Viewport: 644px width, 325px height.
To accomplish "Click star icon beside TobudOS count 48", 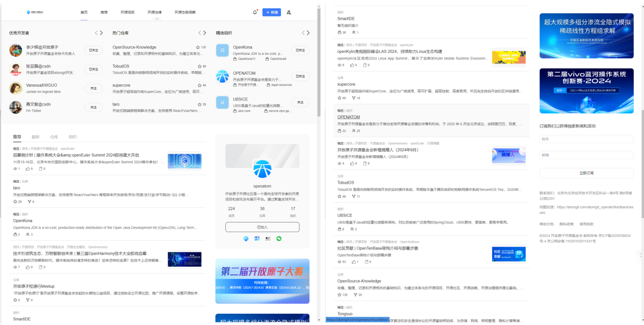I will (200, 66).
